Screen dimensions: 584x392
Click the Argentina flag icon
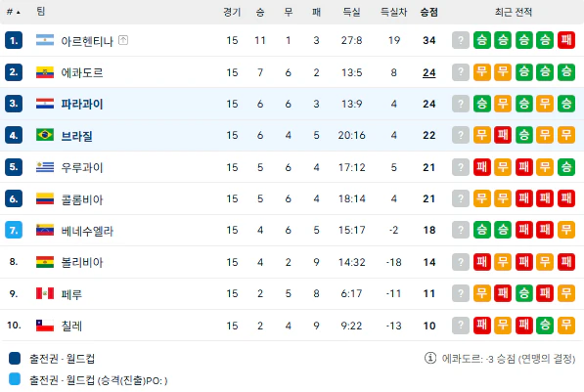[x=45, y=40]
